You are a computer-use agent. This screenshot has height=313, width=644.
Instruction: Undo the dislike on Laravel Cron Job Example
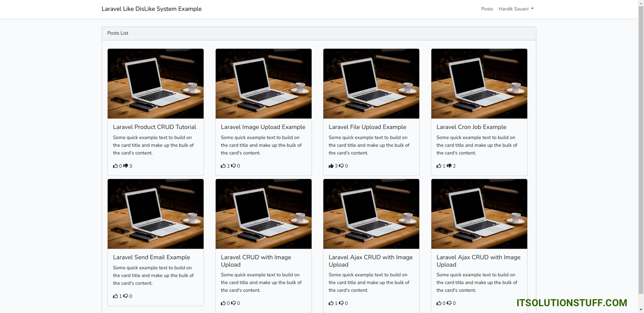click(x=449, y=166)
